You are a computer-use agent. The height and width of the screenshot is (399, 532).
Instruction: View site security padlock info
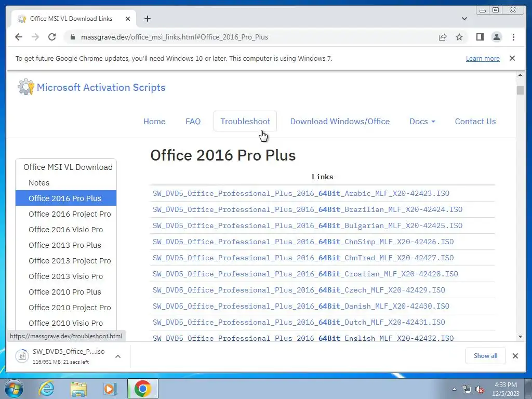tap(73, 37)
